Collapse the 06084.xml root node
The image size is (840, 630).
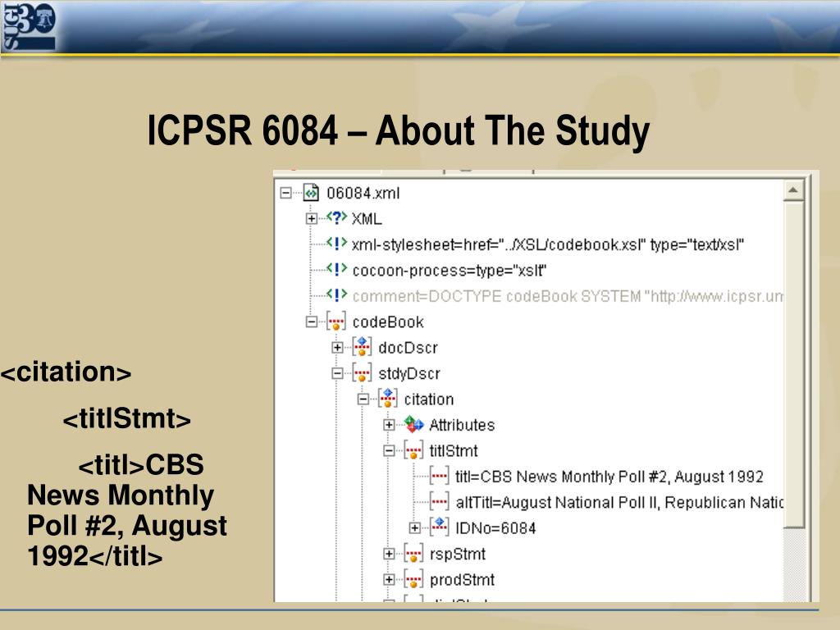click(285, 193)
